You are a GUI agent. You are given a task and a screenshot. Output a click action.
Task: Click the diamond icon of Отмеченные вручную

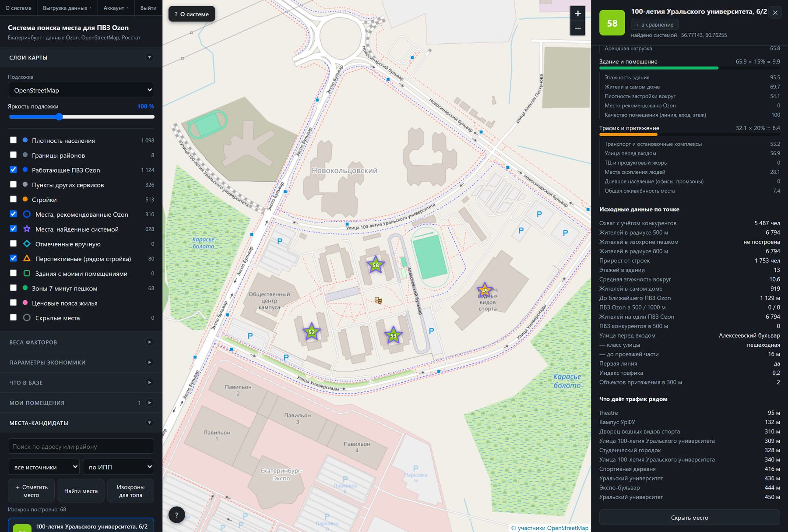click(x=27, y=244)
